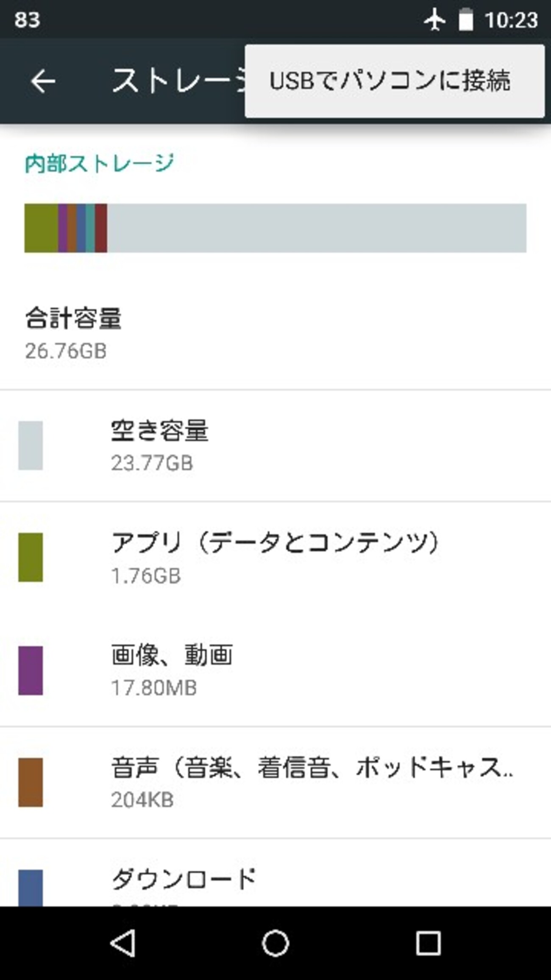
Task: Tap the internal storage usage bar
Action: [275, 228]
